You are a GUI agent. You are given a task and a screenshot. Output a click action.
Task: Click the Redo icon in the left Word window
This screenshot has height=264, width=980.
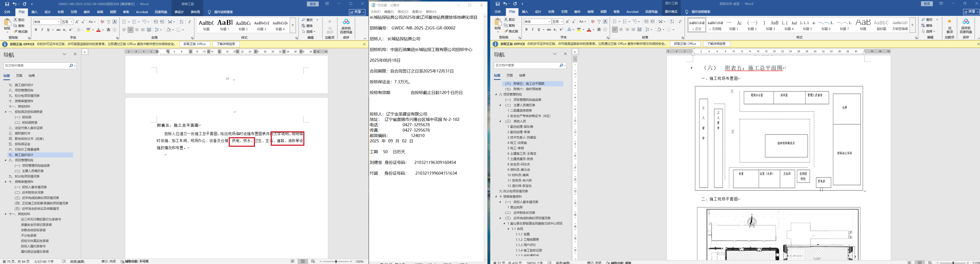(x=24, y=4)
